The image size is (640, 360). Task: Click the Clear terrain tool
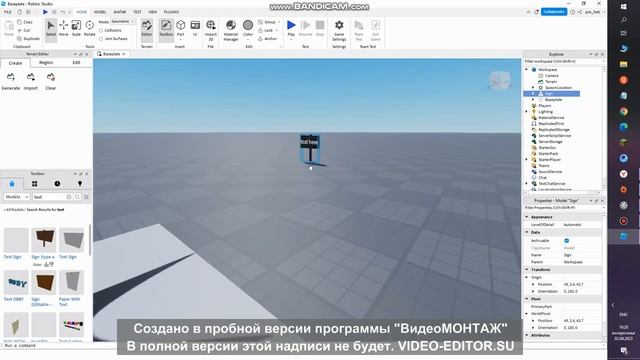click(x=51, y=81)
